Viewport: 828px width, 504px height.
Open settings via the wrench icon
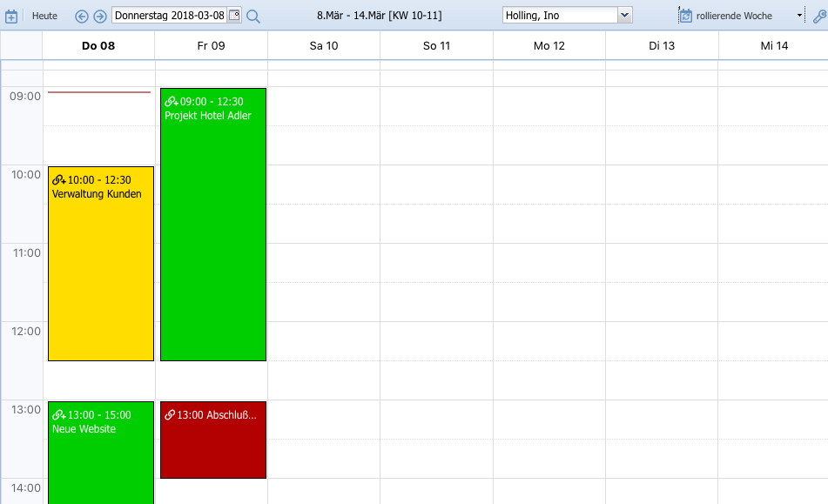(818, 16)
